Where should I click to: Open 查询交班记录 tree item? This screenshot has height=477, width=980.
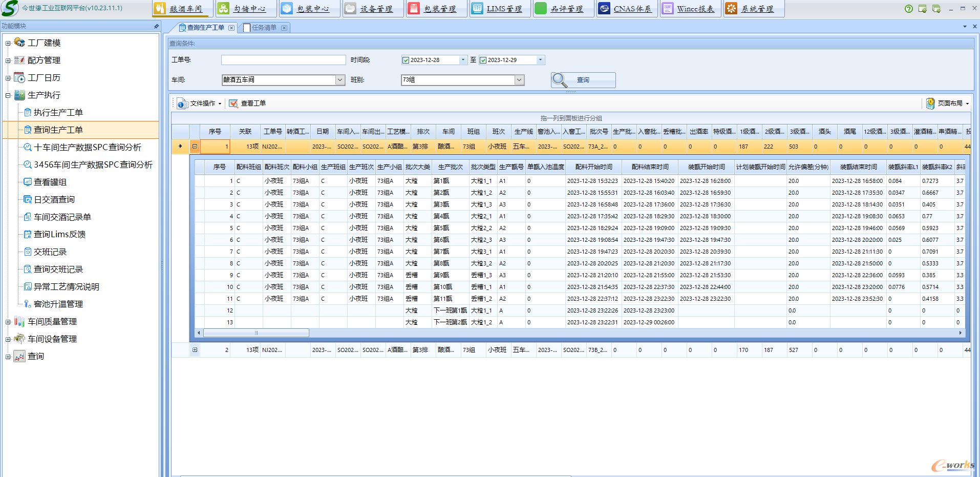58,269
